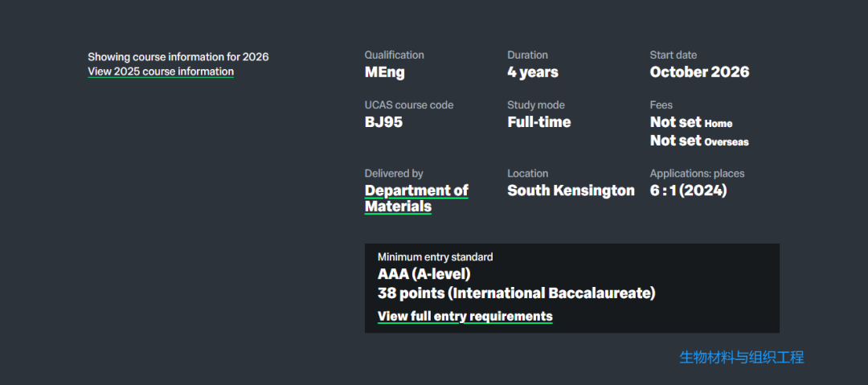This screenshot has width=868, height=385.
Task: Click the 38 points International Baccalaureate text
Action: tap(516, 293)
